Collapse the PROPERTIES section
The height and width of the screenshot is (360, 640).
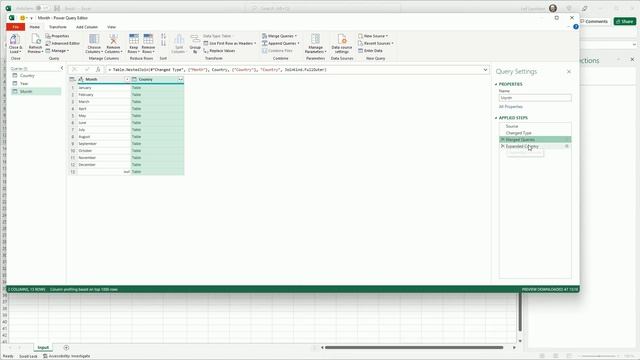496,84
